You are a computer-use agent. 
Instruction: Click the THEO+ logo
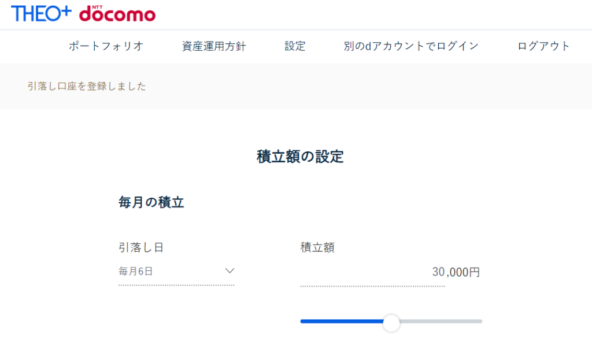(x=41, y=14)
